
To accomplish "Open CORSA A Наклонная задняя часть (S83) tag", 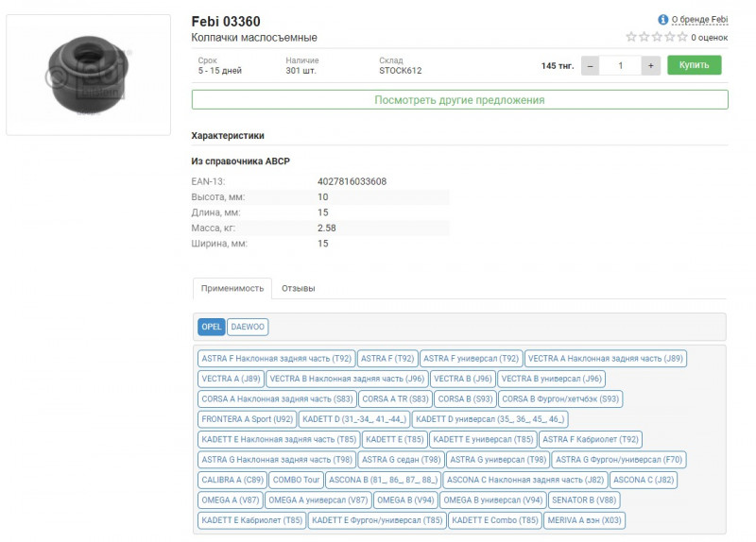I will click(277, 398).
